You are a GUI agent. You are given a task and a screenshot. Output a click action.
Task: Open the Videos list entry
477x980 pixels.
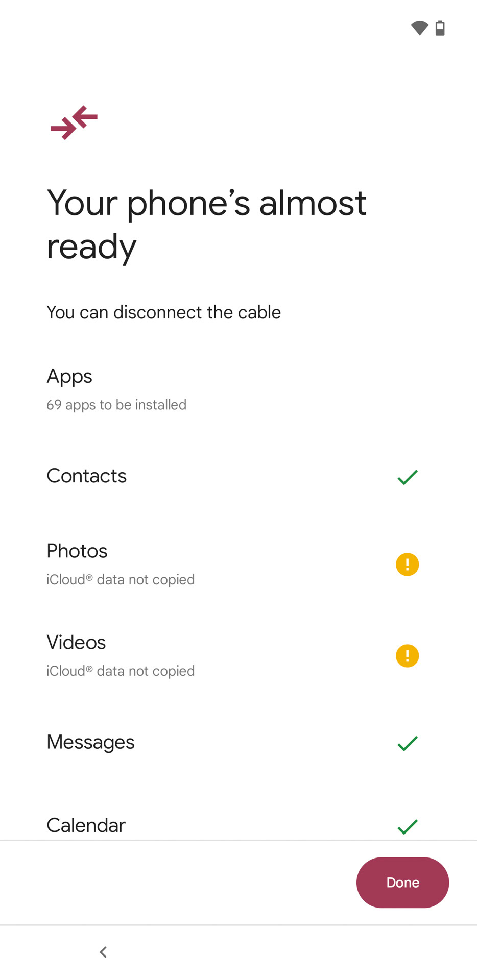point(76,642)
